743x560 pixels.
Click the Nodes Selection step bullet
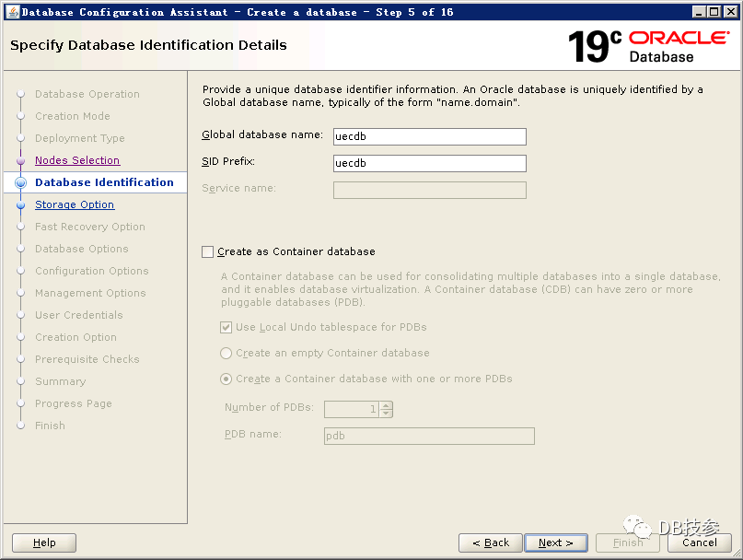tap(20, 161)
